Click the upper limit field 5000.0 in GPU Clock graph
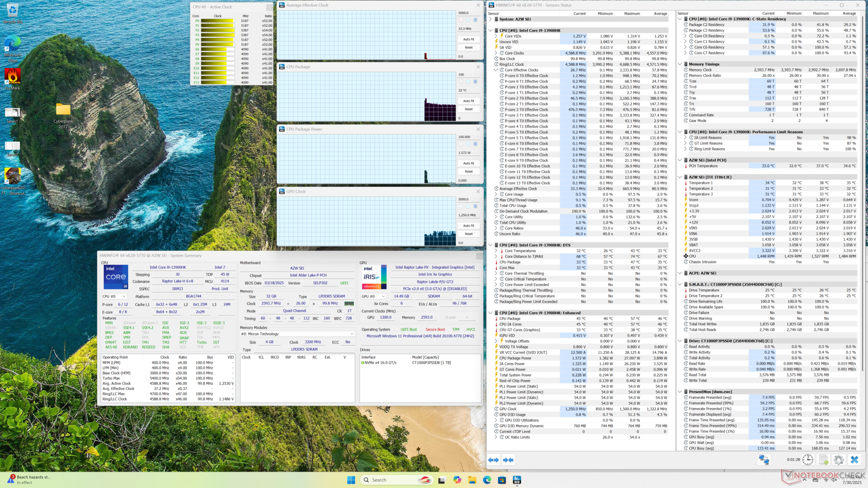 (x=469, y=199)
